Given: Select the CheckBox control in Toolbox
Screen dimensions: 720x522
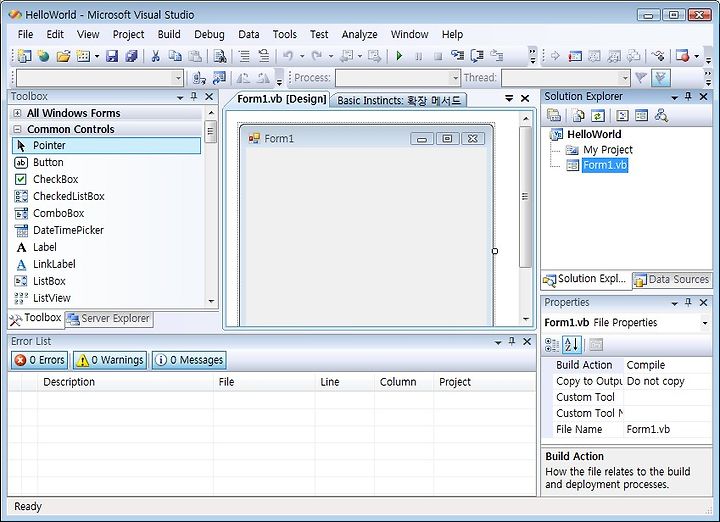Looking at the screenshot, I should 106,180.
